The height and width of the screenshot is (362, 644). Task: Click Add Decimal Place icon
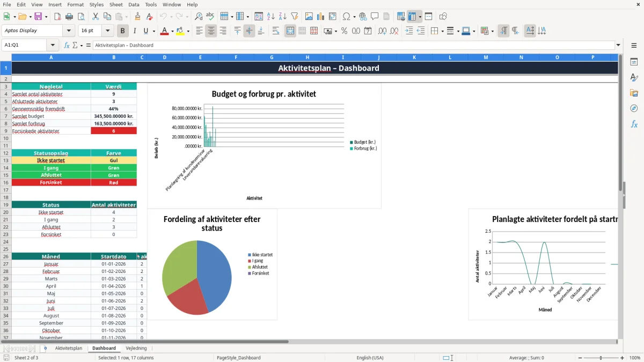point(383,31)
